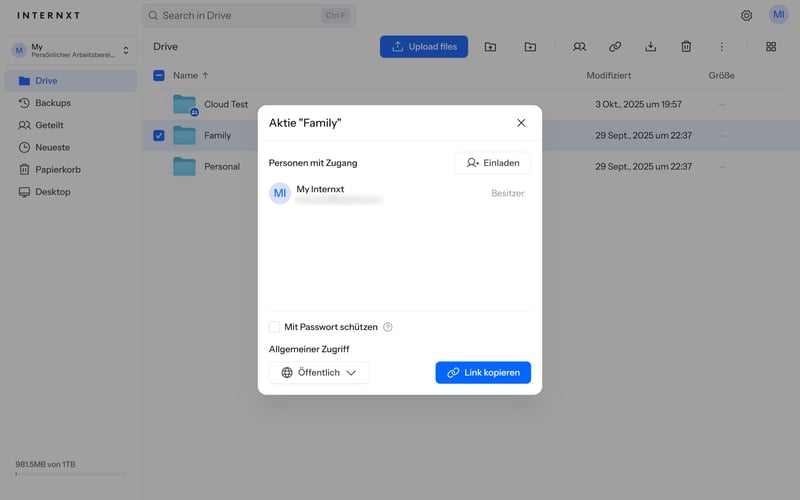The image size is (800, 500).
Task: Close the Aktie "Family" dialog
Action: pos(521,123)
